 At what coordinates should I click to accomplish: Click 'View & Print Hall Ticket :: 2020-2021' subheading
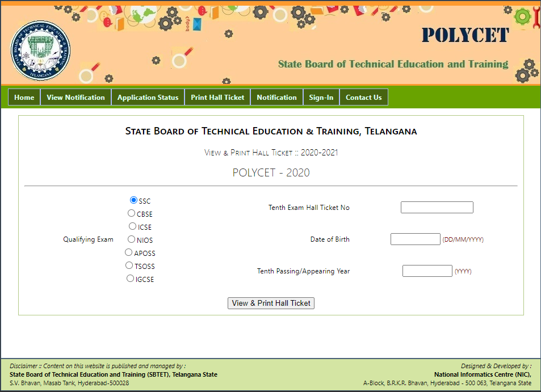[x=271, y=153]
